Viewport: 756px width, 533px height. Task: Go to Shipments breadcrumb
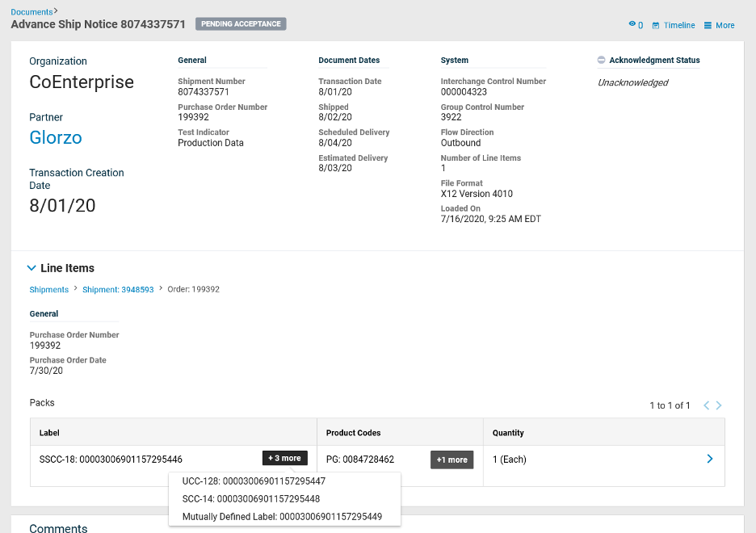point(49,290)
